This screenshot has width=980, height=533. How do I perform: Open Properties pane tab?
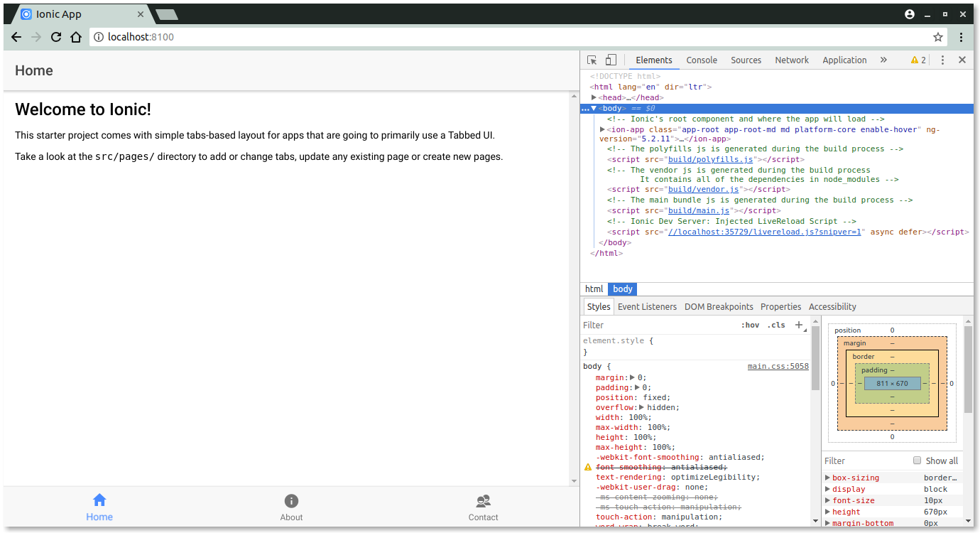click(x=781, y=306)
